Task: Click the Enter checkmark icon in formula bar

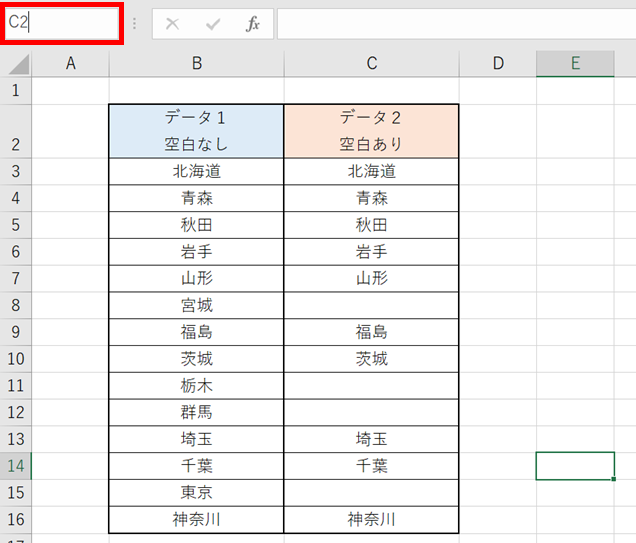Action: pyautogui.click(x=213, y=24)
